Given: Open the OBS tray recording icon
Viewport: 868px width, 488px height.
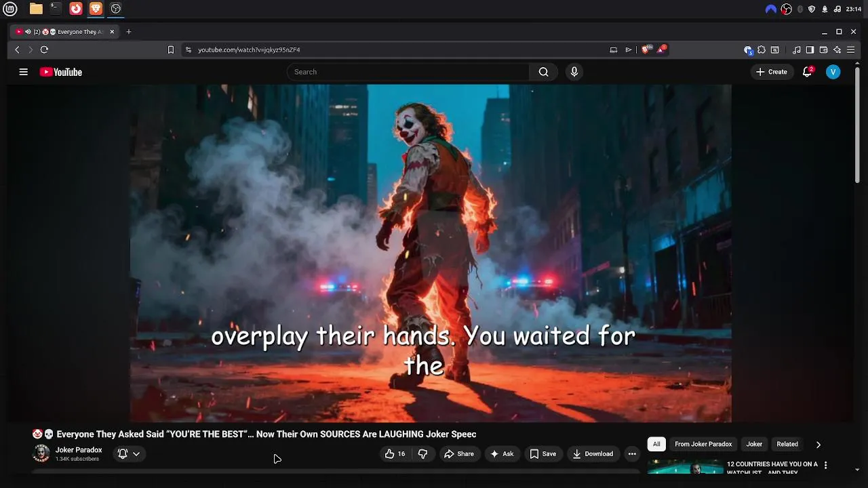Looking at the screenshot, I should pos(787,9).
